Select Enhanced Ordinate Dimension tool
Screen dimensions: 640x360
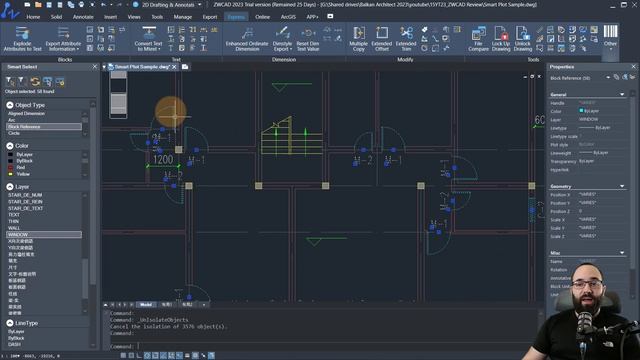(247, 39)
